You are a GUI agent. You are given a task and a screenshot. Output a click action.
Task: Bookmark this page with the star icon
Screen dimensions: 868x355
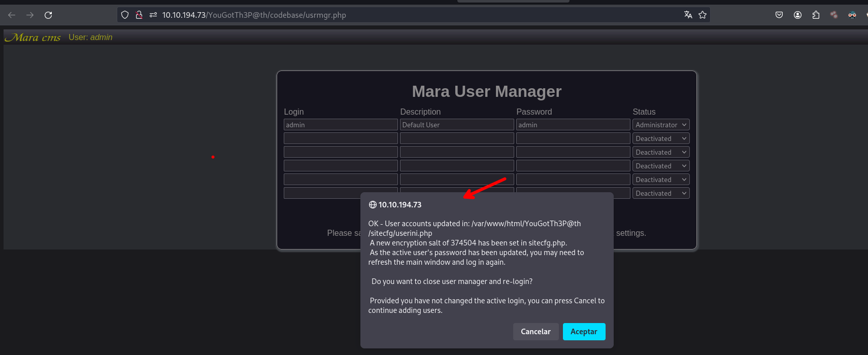tap(703, 15)
